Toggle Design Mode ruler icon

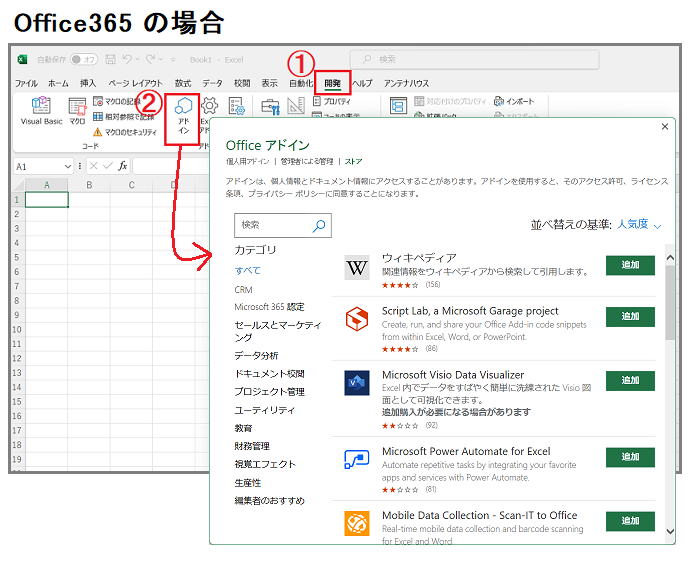[x=296, y=106]
